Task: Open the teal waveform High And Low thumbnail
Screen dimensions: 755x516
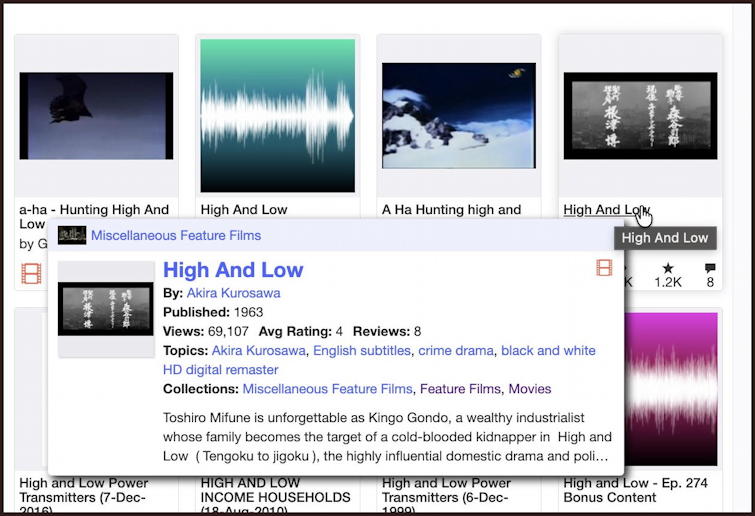Action: [x=278, y=116]
